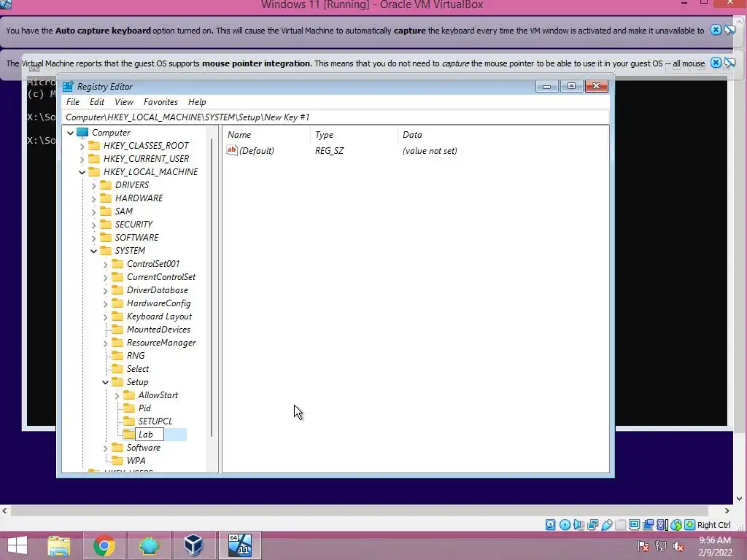Open the blue app icon next to Chrome

coord(149,545)
